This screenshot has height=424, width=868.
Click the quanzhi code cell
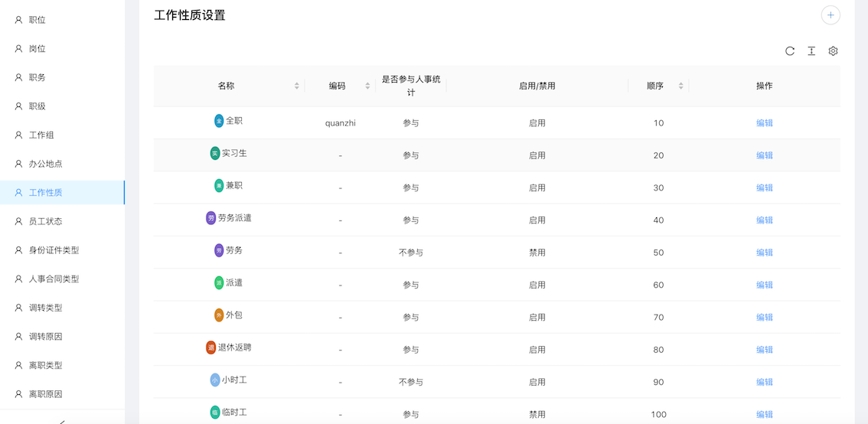tap(340, 123)
